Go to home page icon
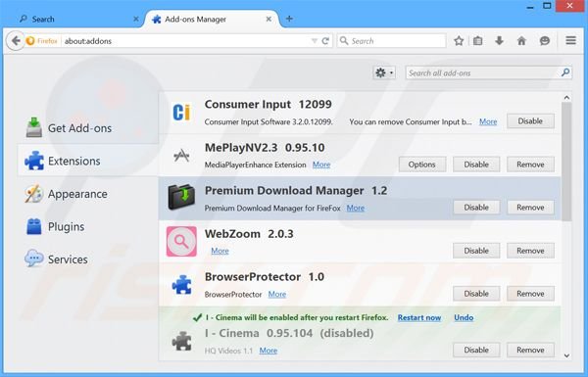The height and width of the screenshot is (377, 588). click(521, 41)
